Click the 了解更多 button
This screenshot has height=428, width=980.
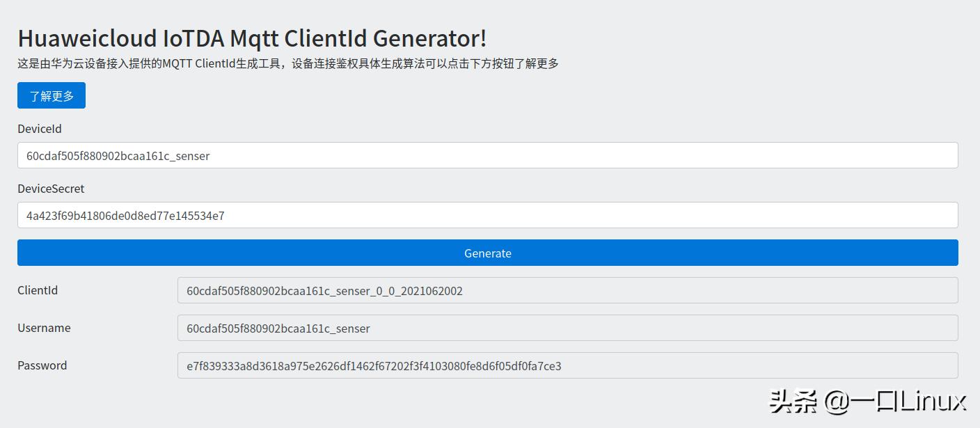point(52,96)
